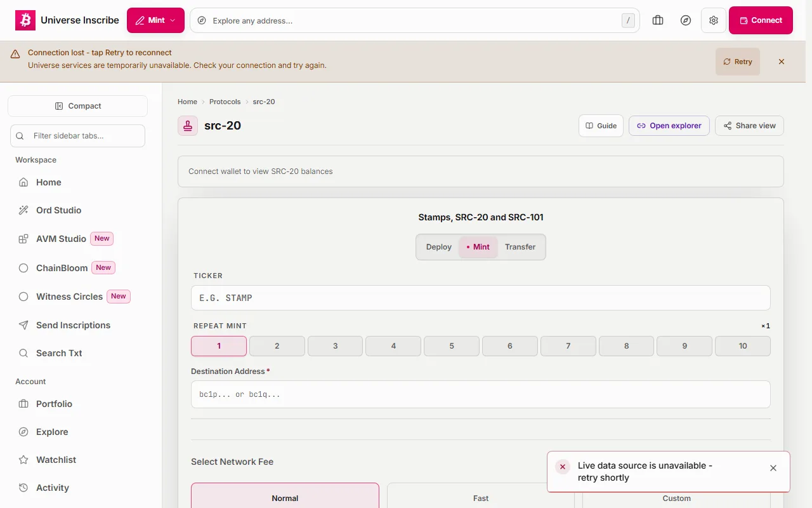Click the Share view button

click(x=749, y=126)
